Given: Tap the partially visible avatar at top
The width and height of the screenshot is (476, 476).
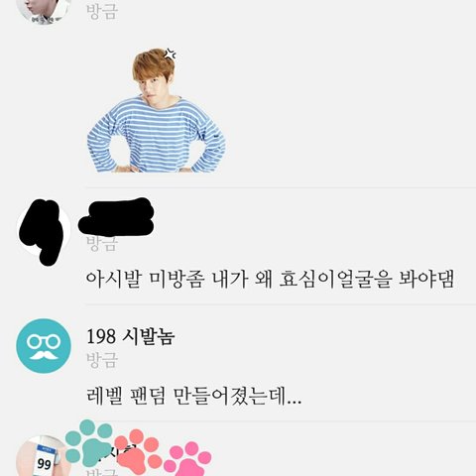Looking at the screenshot, I should click(x=44, y=10).
